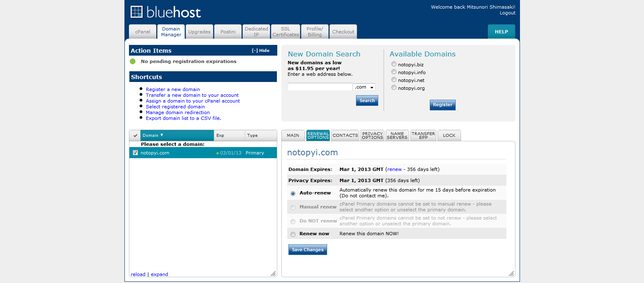Click the 03/01/13 expiration date cell
Image resolution: width=644 pixels, height=283 pixels.
point(231,153)
